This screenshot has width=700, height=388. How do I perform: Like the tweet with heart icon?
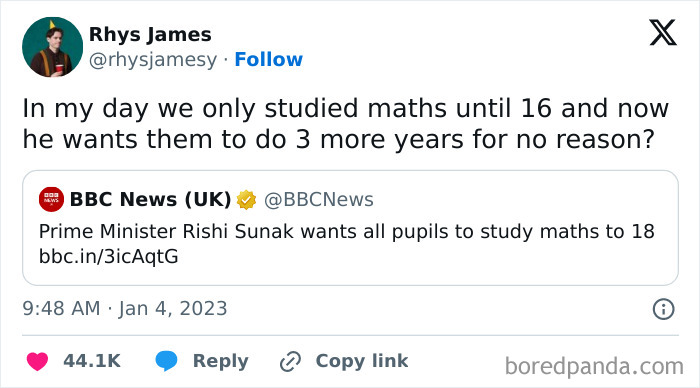tap(37, 361)
